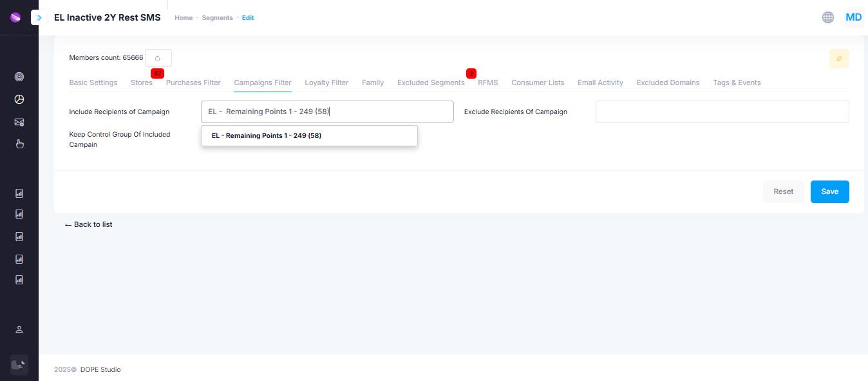
Task: Click the 'Members count: 65666' text
Action: tap(106, 57)
